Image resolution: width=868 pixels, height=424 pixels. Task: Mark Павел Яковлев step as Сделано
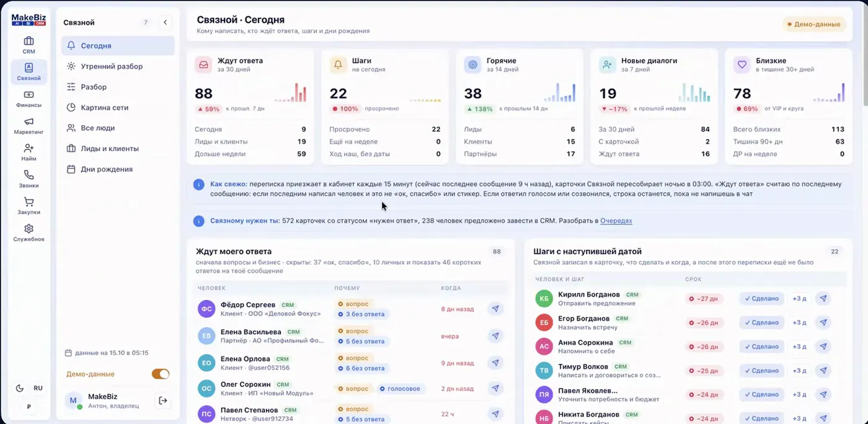pos(761,395)
